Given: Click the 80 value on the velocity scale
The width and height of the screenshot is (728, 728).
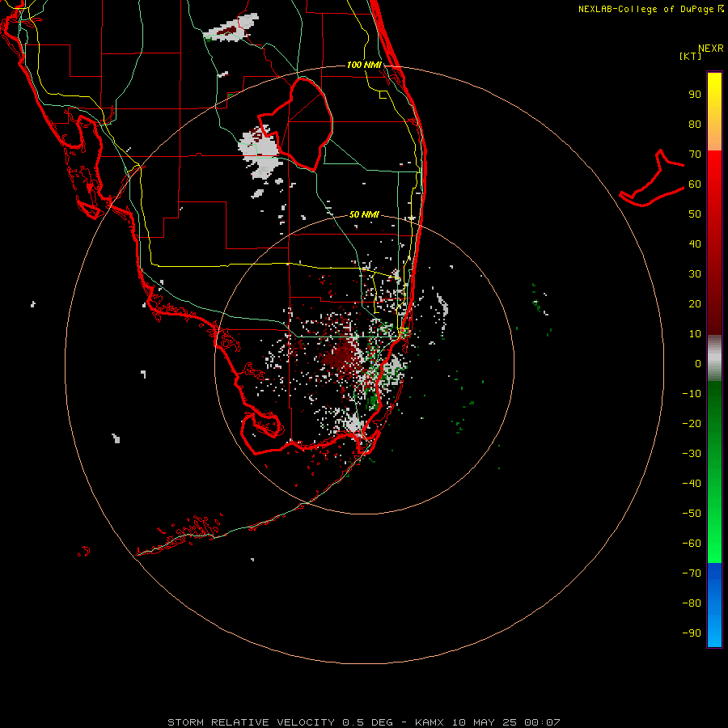Looking at the screenshot, I should click(695, 125).
